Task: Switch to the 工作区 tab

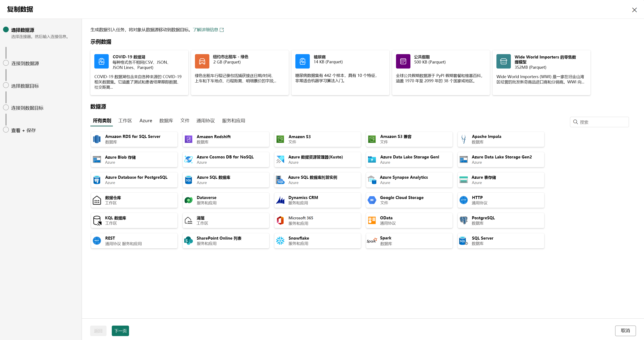Action: click(125, 121)
